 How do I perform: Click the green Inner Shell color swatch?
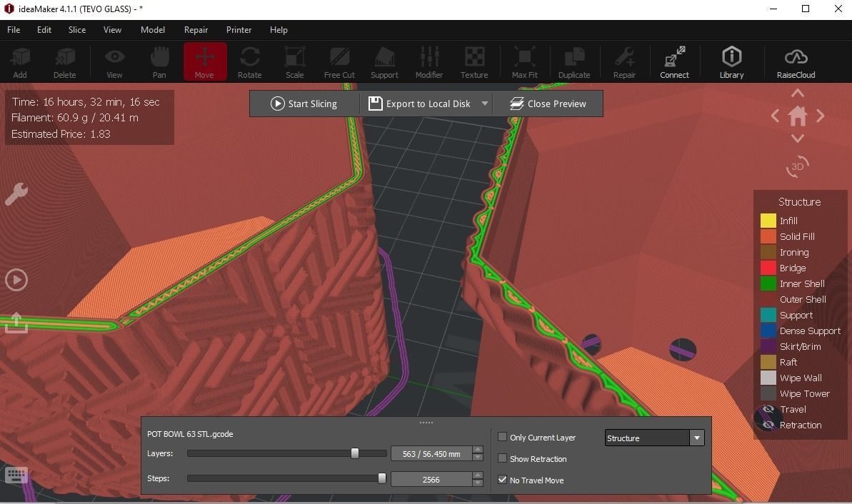pos(768,283)
